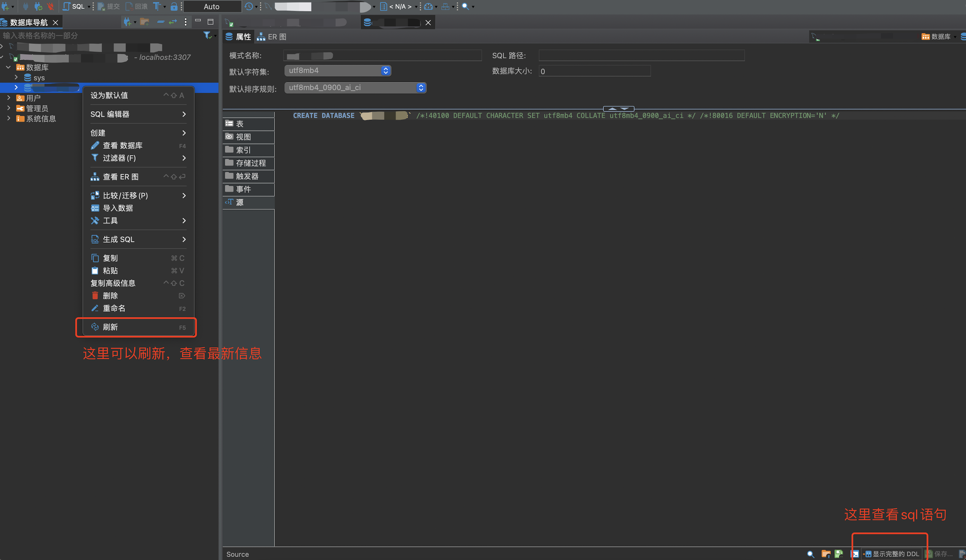This screenshot has width=966, height=560.
Task: Click the navigator filter funnel icon
Action: pyautogui.click(x=207, y=35)
